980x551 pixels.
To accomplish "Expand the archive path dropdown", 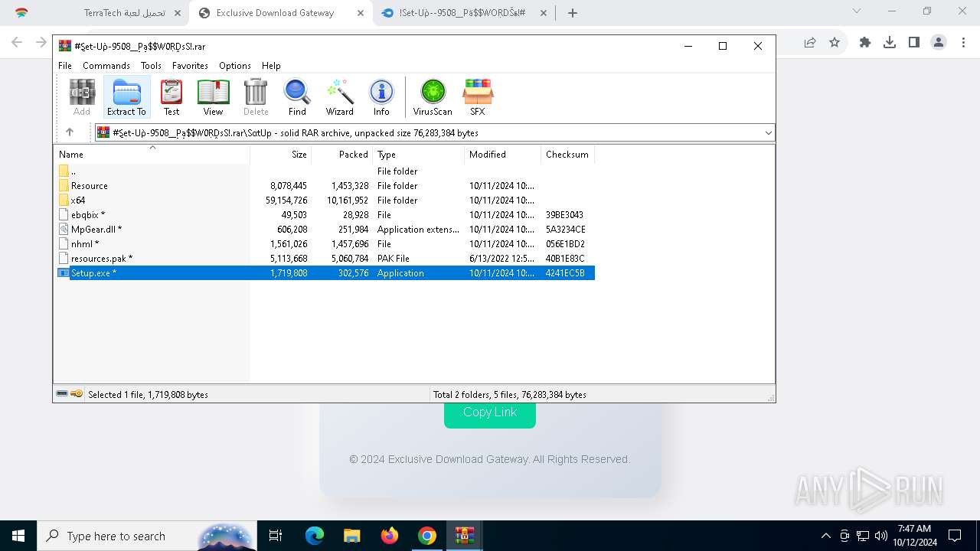I will [x=768, y=132].
